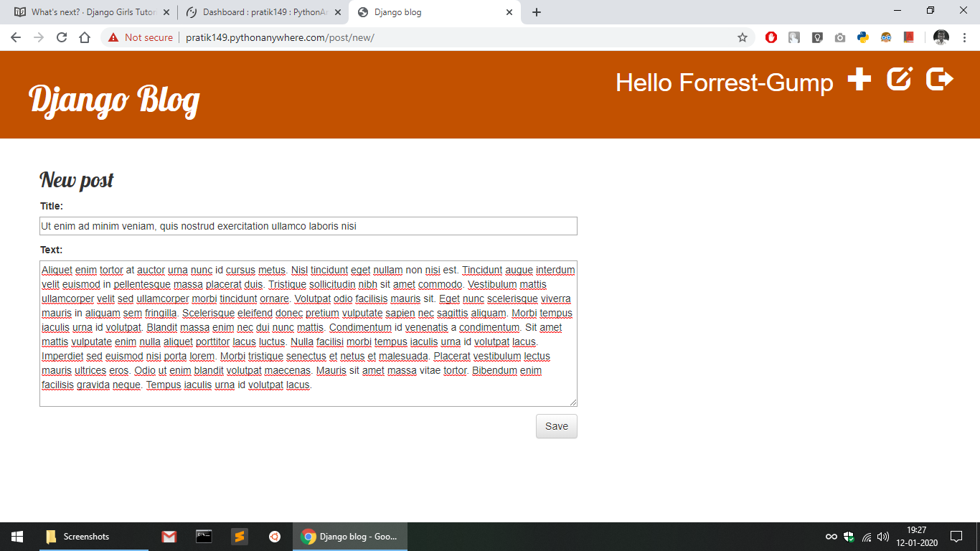
Task: Click the browser forward arrow
Action: coord(39,37)
